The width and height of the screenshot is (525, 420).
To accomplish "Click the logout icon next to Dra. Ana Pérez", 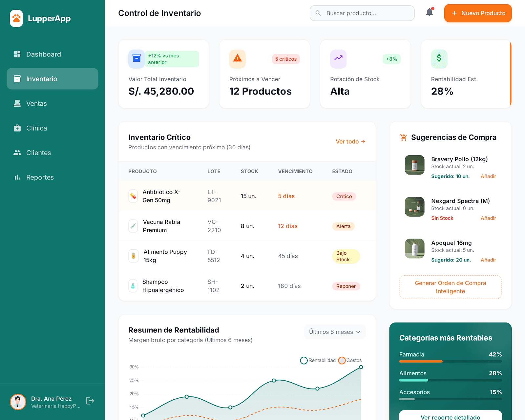I will [90, 401].
